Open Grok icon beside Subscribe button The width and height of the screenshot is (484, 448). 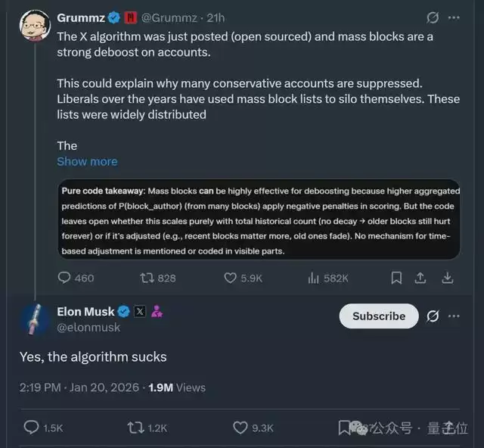click(x=433, y=316)
